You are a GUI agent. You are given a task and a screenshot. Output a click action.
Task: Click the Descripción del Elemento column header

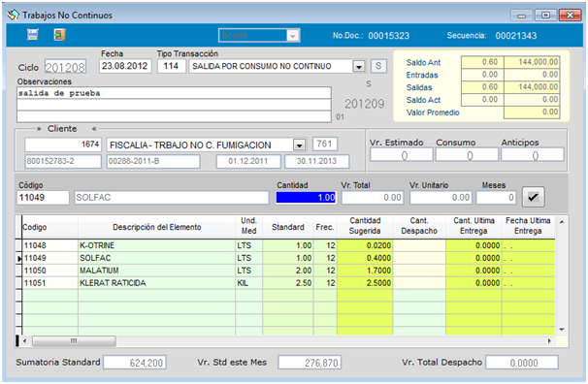coord(157,227)
